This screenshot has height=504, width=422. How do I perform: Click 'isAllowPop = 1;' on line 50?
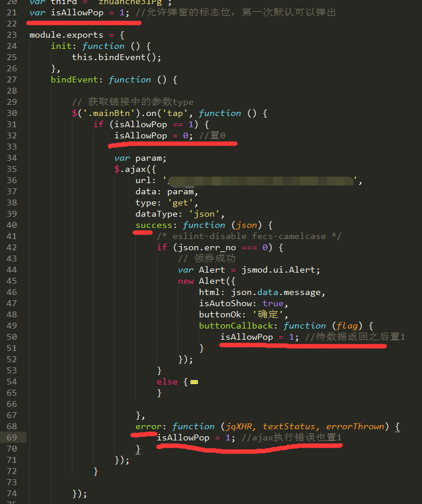[260, 337]
